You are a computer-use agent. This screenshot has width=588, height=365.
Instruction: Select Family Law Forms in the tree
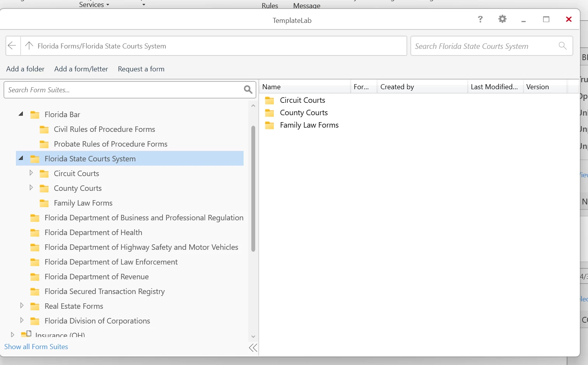tap(83, 203)
